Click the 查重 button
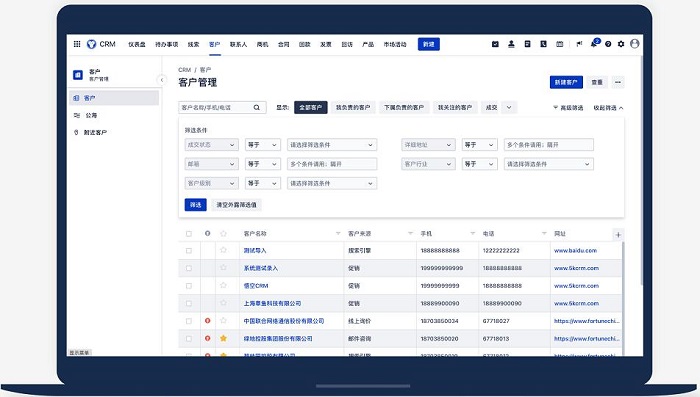The height and width of the screenshot is (397, 700). click(x=597, y=82)
